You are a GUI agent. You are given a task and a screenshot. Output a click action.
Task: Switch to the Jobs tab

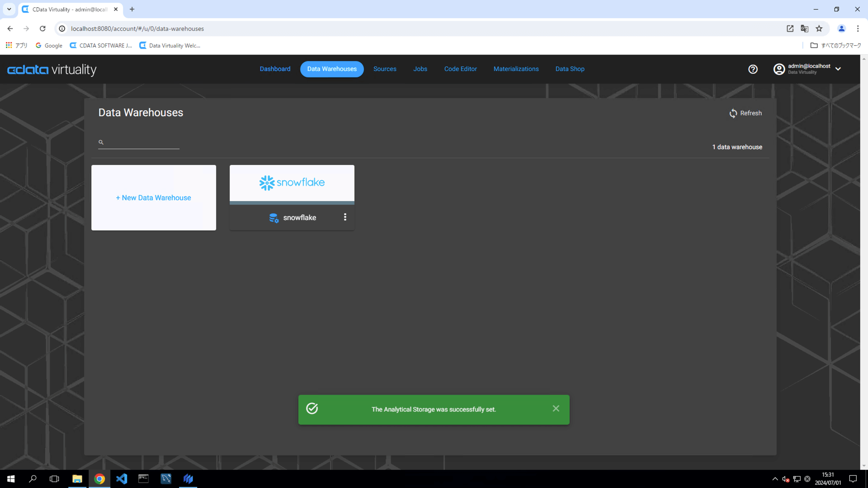(x=420, y=69)
